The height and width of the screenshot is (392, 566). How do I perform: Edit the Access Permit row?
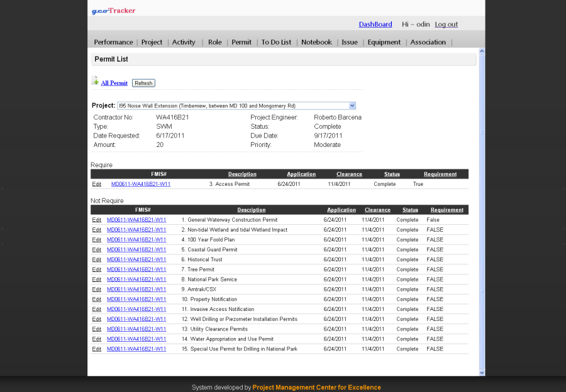pos(96,184)
